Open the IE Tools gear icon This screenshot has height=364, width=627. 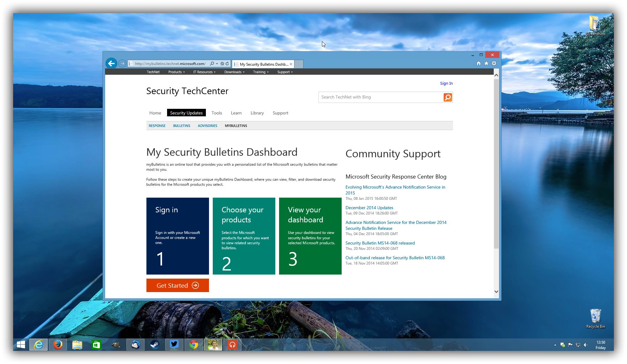[x=494, y=63]
